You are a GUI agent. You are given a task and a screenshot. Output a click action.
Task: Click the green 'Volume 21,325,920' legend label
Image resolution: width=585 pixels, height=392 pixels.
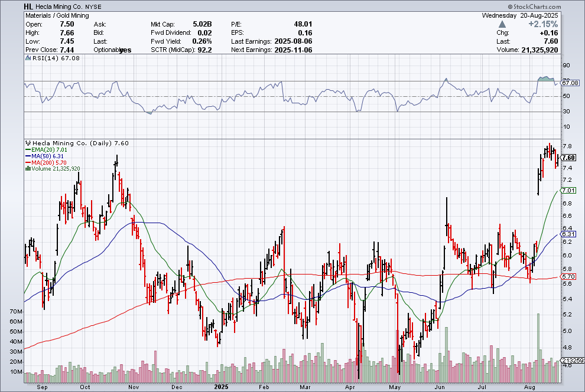(56, 169)
